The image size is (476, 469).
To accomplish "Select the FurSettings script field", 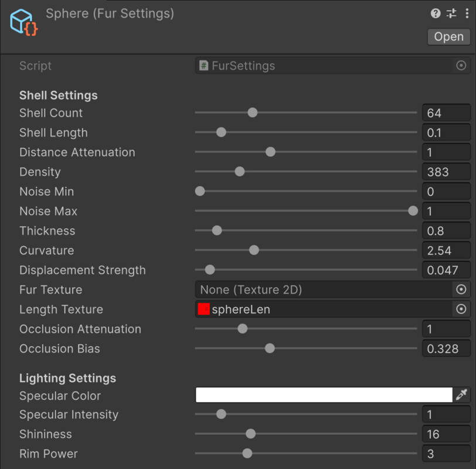I will pos(322,66).
